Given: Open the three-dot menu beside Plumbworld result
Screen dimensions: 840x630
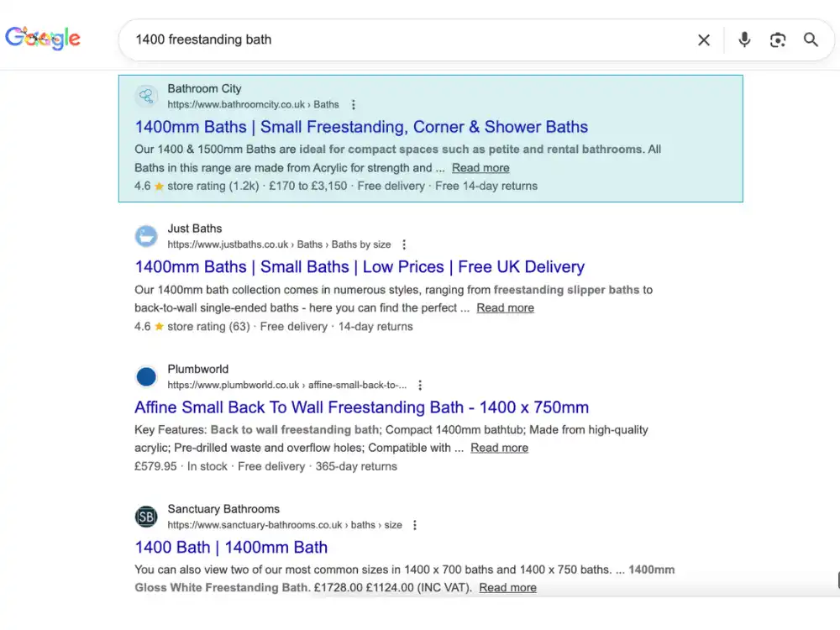Looking at the screenshot, I should (419, 385).
